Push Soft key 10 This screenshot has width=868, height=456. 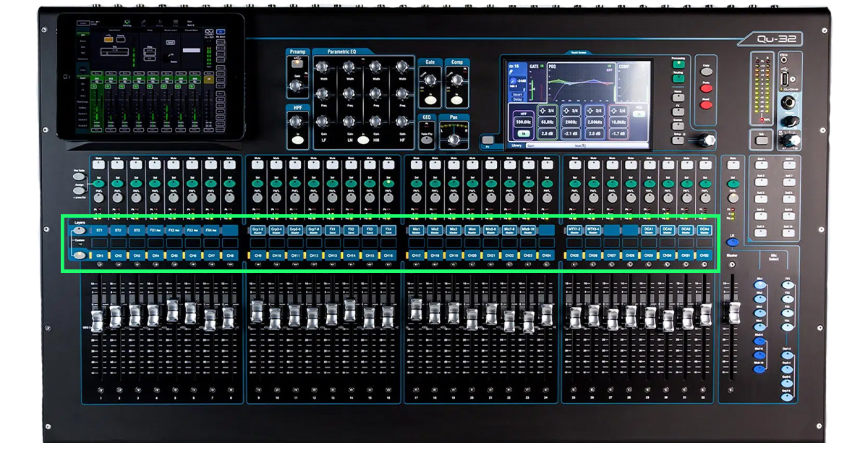(x=788, y=234)
